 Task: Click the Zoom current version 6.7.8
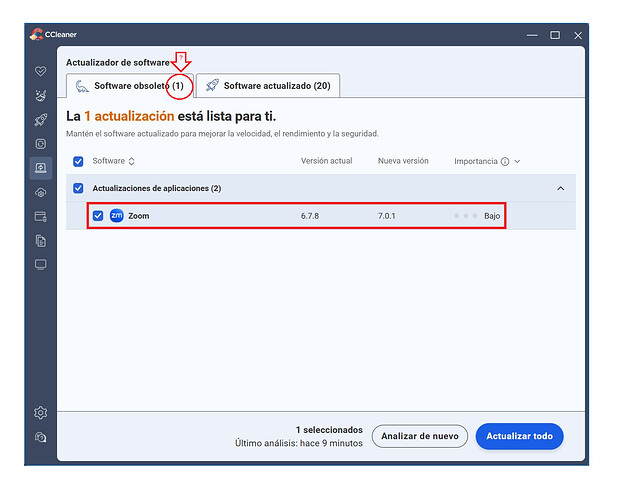310,216
